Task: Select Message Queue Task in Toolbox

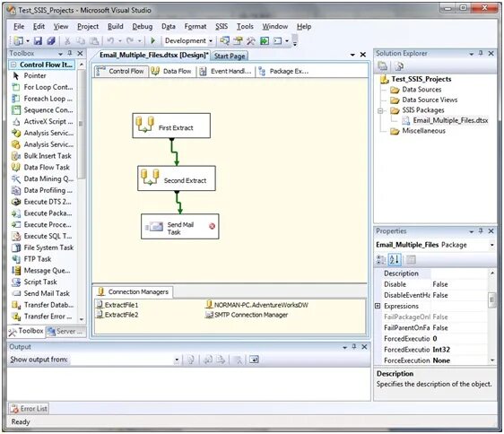Action: [41, 271]
